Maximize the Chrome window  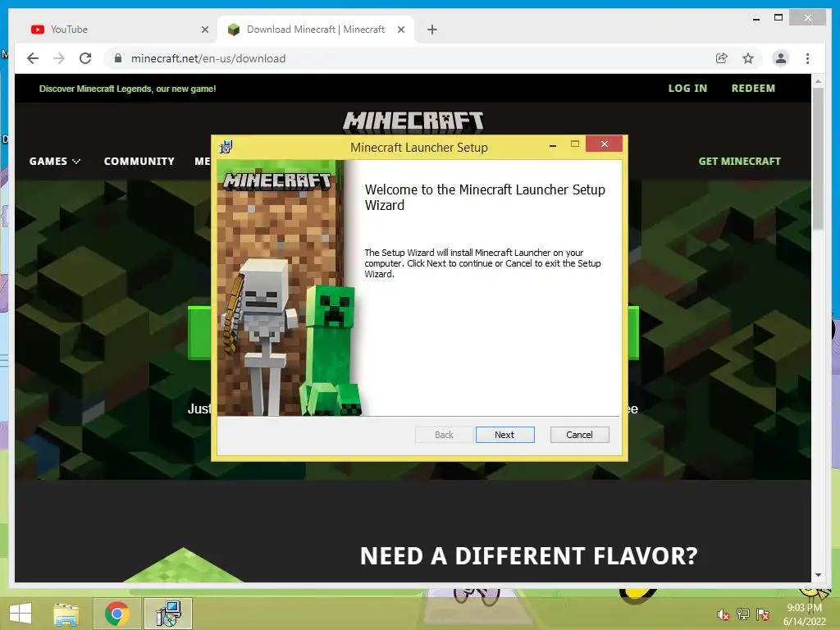pos(778,17)
